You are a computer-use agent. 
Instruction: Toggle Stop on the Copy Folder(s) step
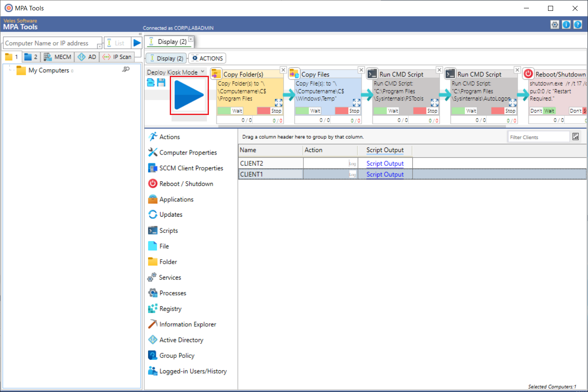pyautogui.click(x=270, y=111)
